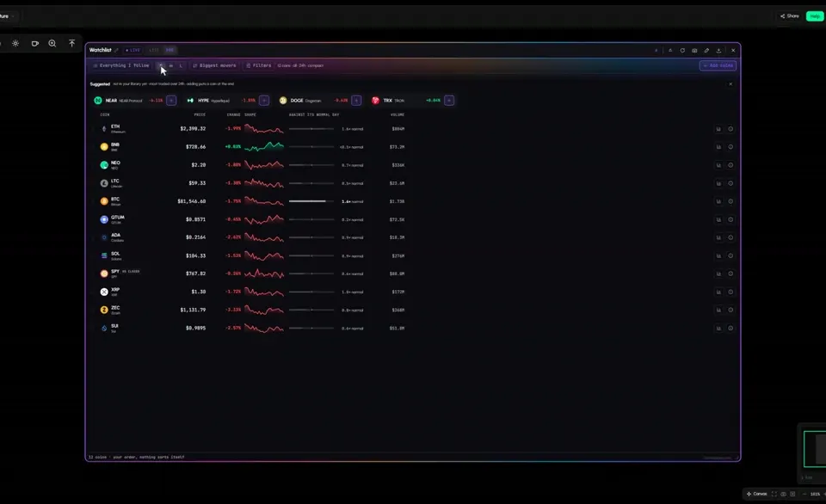The width and height of the screenshot is (826, 504).
Task: Select the small size option S
Action: click(161, 65)
